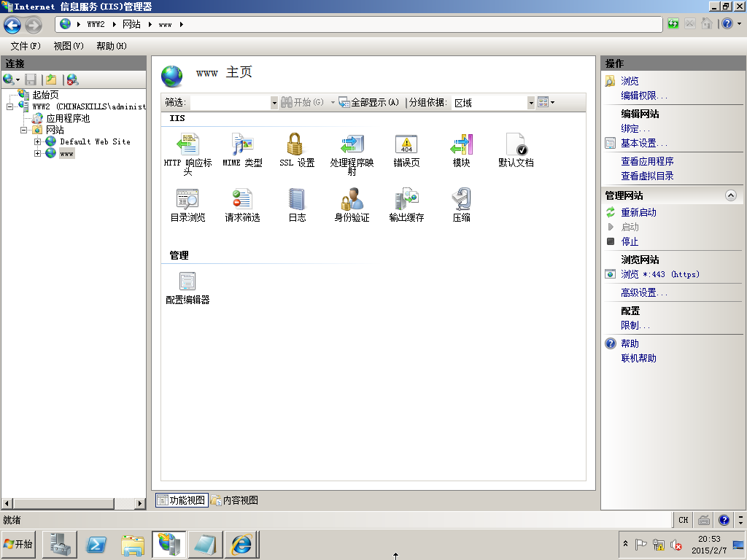Collapse the 管理网站 section chevron
The width and height of the screenshot is (747, 560).
[x=731, y=195]
